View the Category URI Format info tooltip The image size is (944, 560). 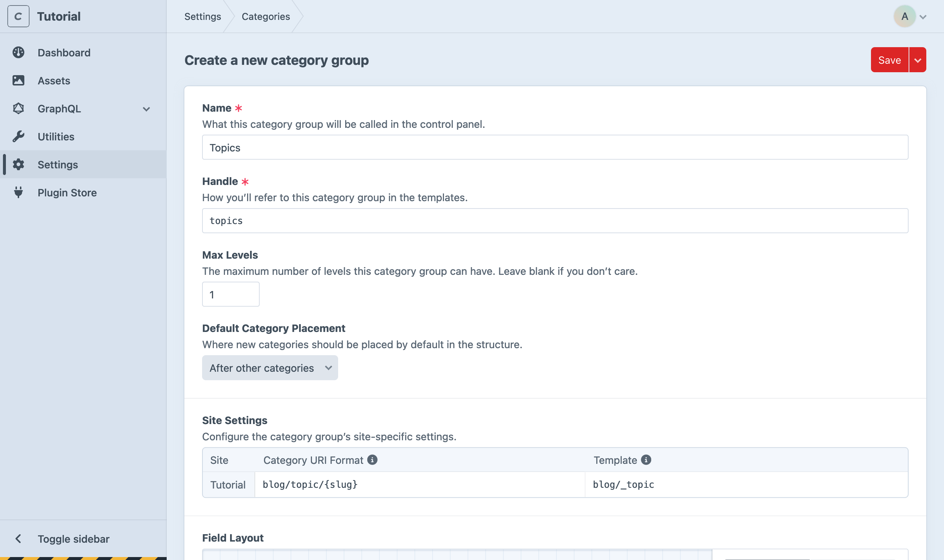pyautogui.click(x=373, y=460)
